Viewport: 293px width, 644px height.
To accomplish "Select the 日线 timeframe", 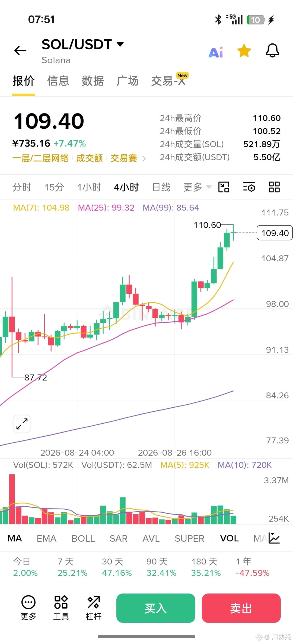I will point(161,187).
